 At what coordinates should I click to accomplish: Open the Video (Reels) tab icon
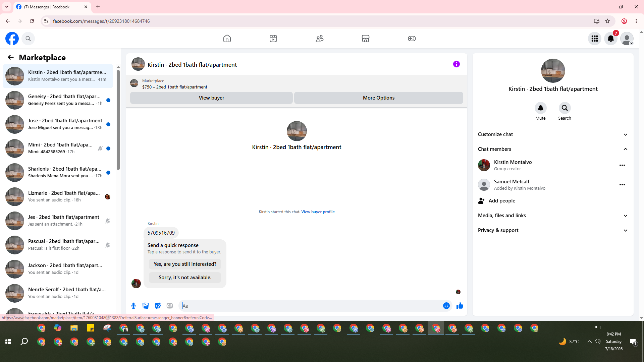pyautogui.click(x=273, y=39)
